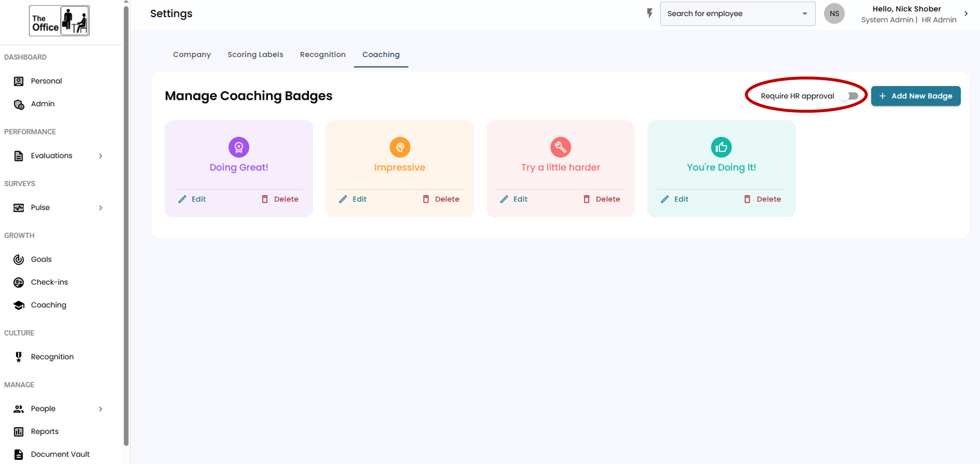Click the Manage Coaching Badges heading

[248, 96]
